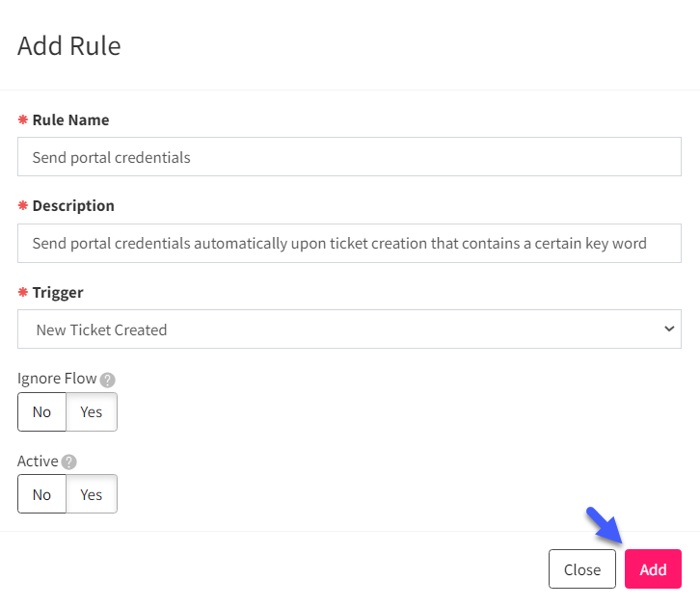Set Active to Yes

point(92,494)
